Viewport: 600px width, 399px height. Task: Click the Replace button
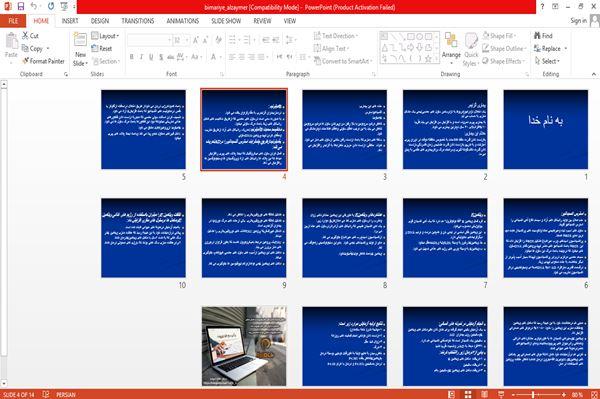551,48
